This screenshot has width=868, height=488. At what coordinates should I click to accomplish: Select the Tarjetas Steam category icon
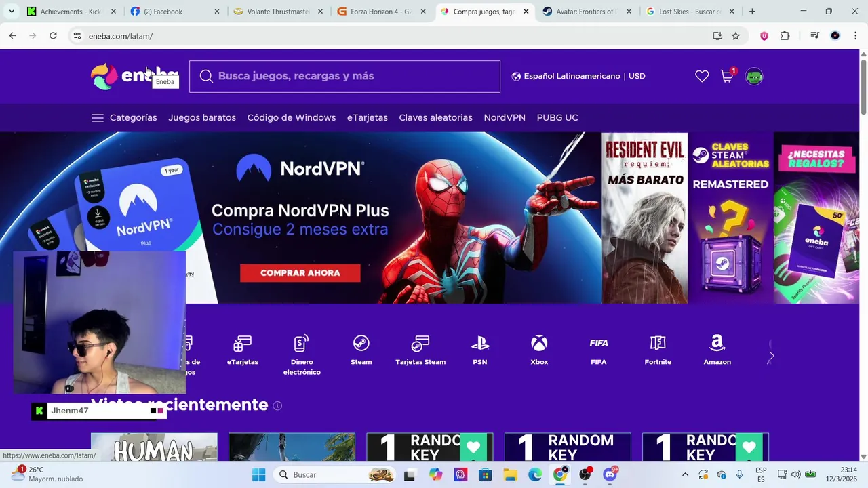click(x=420, y=350)
